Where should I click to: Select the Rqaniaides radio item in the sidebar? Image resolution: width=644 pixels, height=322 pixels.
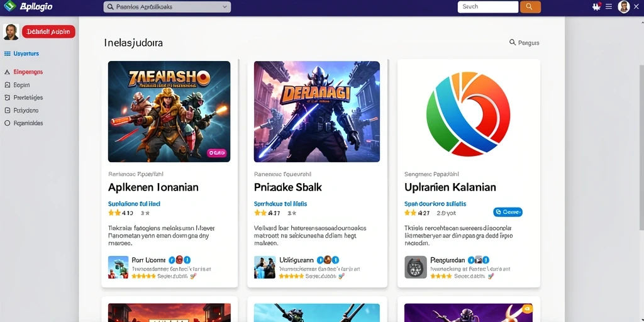(23, 123)
